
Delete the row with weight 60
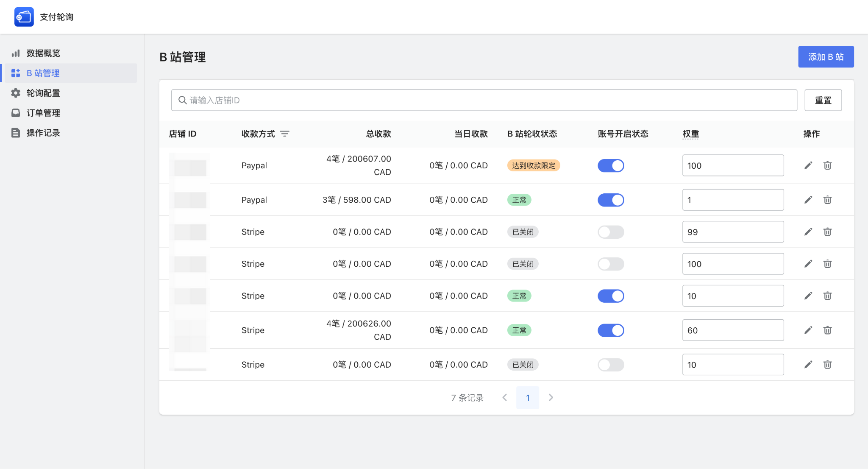click(827, 330)
